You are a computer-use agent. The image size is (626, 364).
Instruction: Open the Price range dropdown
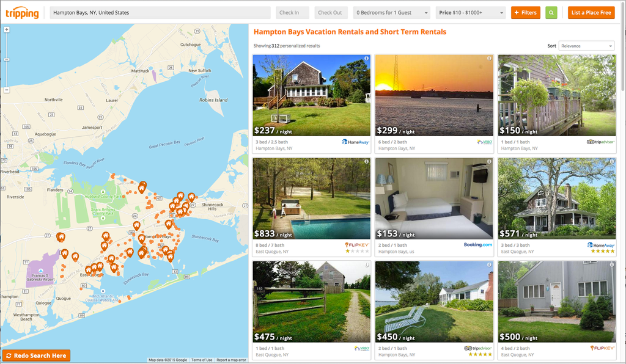click(x=471, y=13)
